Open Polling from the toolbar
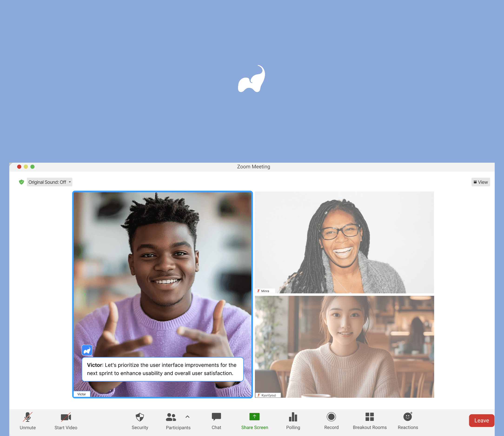The width and height of the screenshot is (504, 436). tap(293, 420)
